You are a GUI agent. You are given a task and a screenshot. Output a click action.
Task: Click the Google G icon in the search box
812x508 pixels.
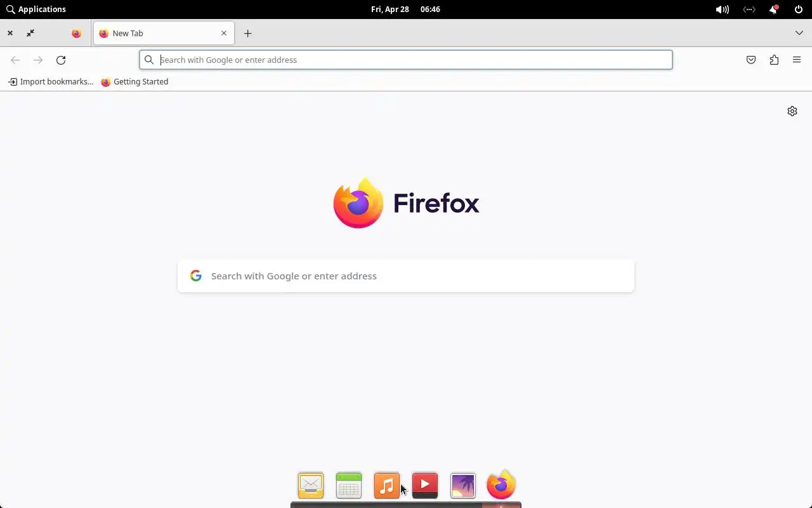[196, 276]
